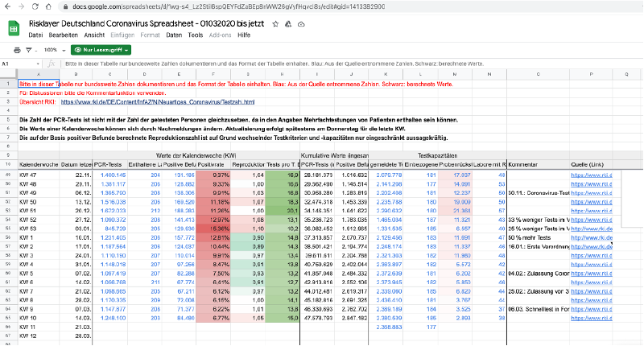View site info via the lock icon
Image resolution: width=644 pixels, height=346 pixels.
pos(66,6)
